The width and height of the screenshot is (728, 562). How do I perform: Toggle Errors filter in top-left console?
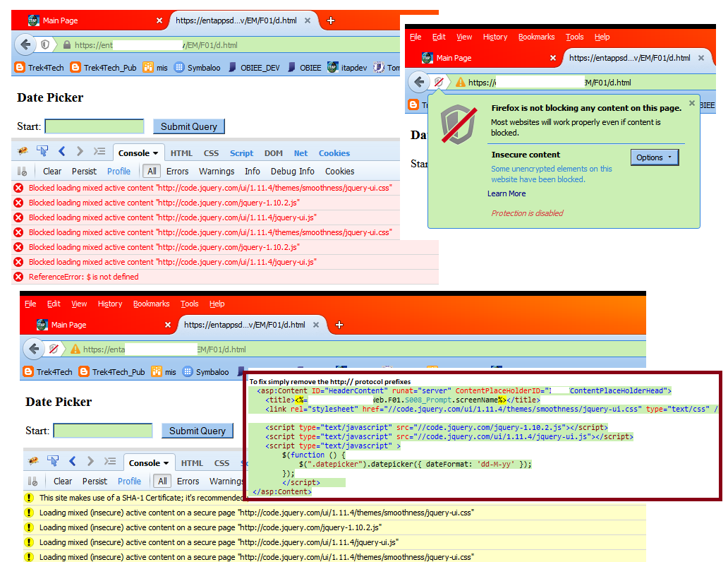coord(177,172)
